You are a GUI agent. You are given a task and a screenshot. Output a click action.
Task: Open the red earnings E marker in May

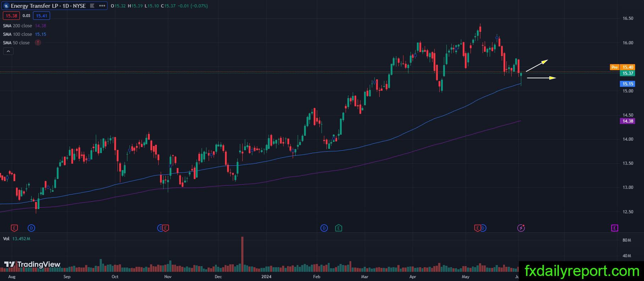point(478,228)
